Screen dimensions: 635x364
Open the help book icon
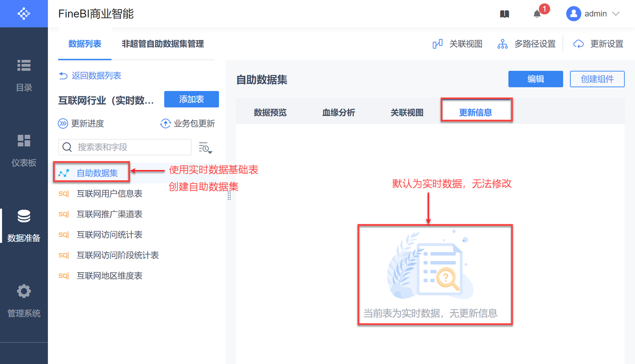tap(505, 14)
